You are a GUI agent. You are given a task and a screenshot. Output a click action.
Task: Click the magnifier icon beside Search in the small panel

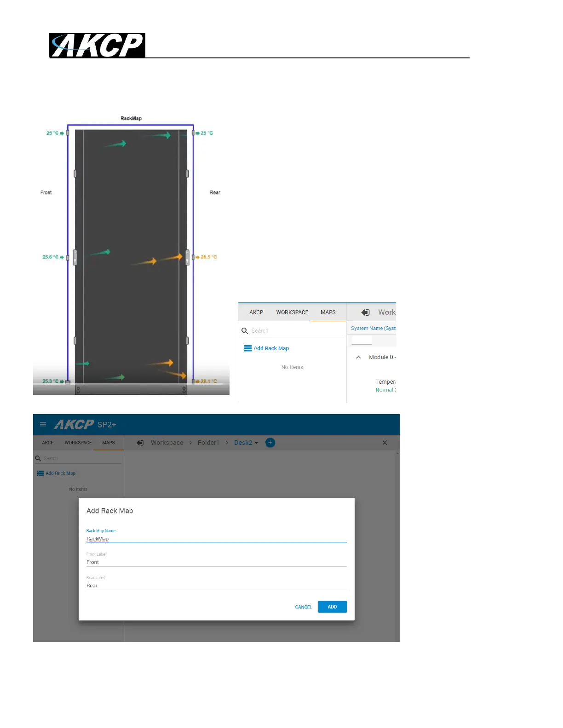(x=245, y=331)
